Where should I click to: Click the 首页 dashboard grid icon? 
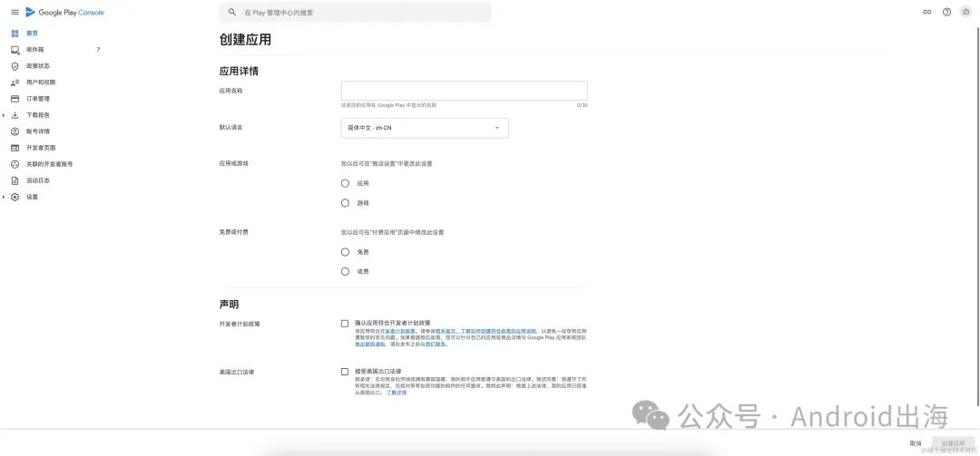tap(15, 34)
